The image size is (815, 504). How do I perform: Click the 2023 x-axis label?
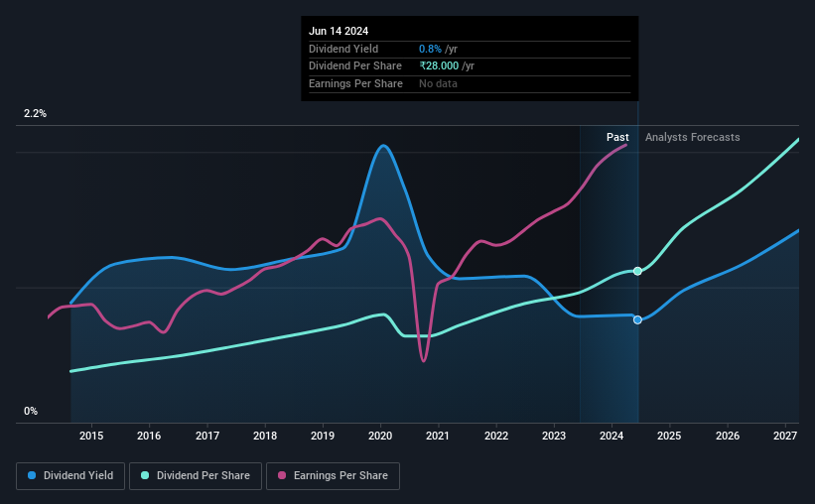click(554, 436)
